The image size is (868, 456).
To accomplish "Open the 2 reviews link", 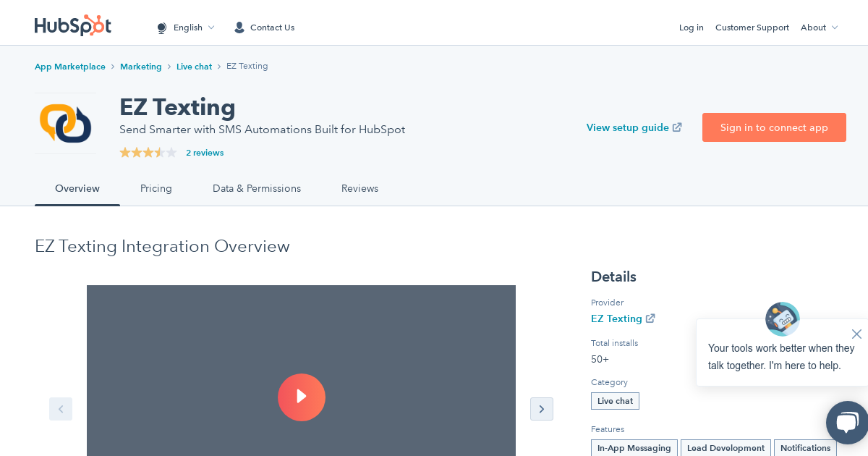I will coord(205,153).
